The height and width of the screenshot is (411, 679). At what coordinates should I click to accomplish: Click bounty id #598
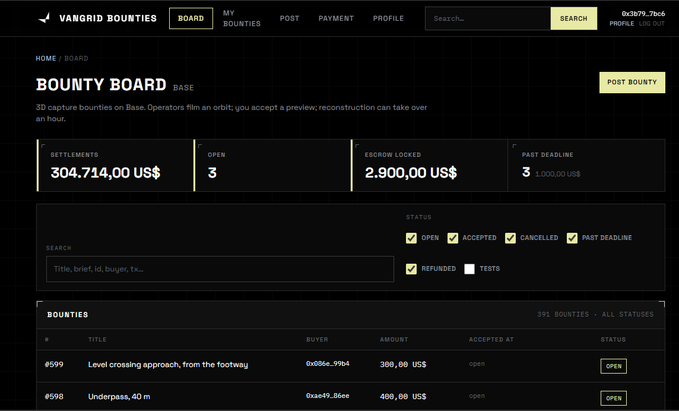(x=54, y=397)
